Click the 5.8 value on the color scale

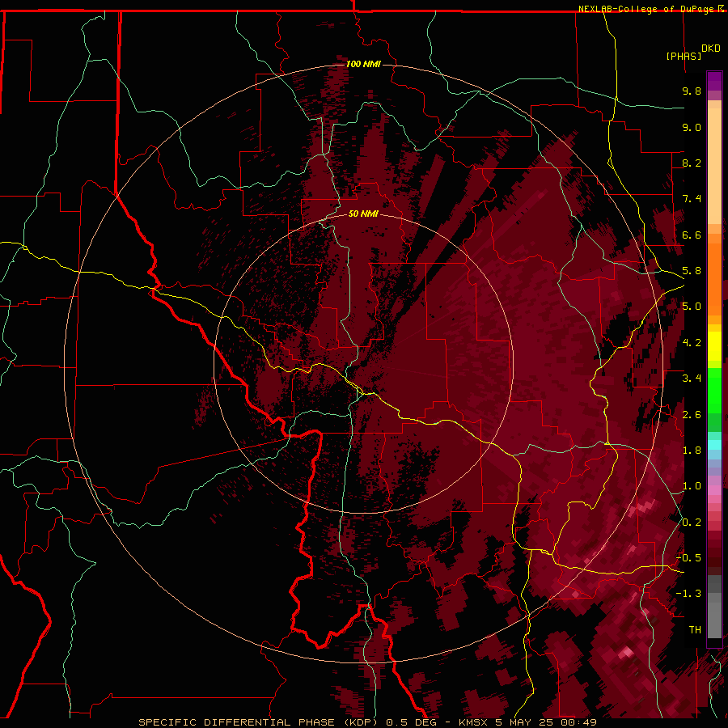[x=692, y=271]
